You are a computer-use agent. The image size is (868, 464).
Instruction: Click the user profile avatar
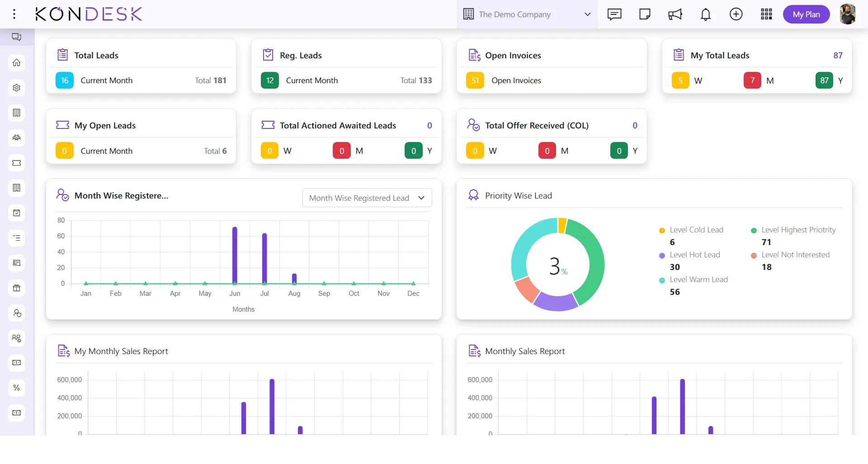click(x=848, y=14)
